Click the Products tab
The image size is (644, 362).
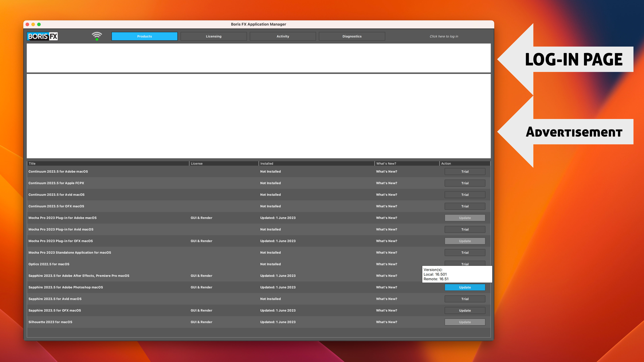(x=145, y=36)
